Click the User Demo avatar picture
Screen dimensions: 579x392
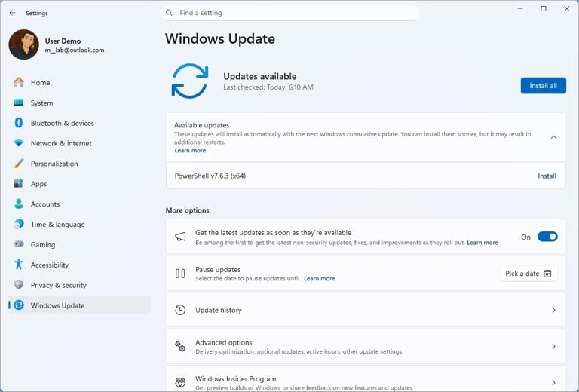click(23, 44)
